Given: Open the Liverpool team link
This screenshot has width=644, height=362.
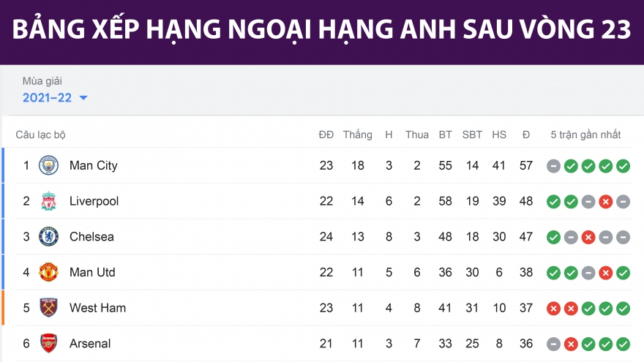Looking at the screenshot, I should click(x=94, y=201).
